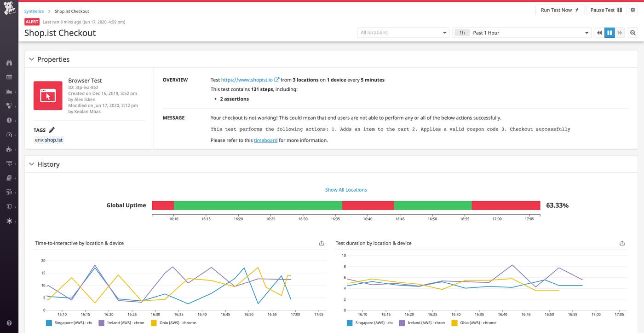Edit tags with the pencil icon

[52, 130]
